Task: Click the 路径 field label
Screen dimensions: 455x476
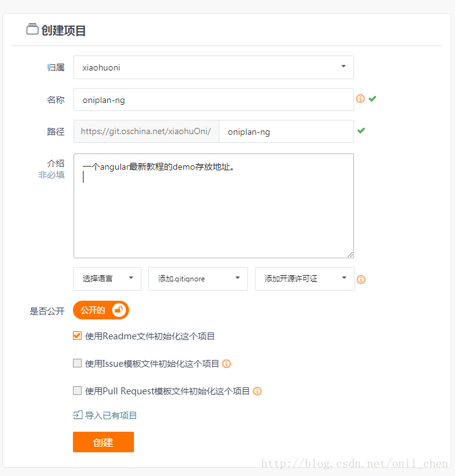Action: point(56,132)
